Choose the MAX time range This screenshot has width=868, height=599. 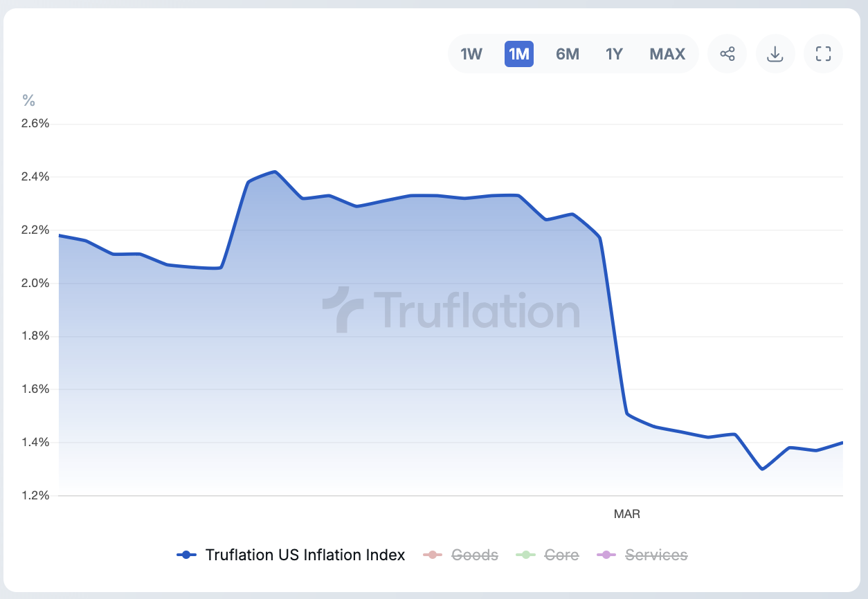[x=667, y=54]
